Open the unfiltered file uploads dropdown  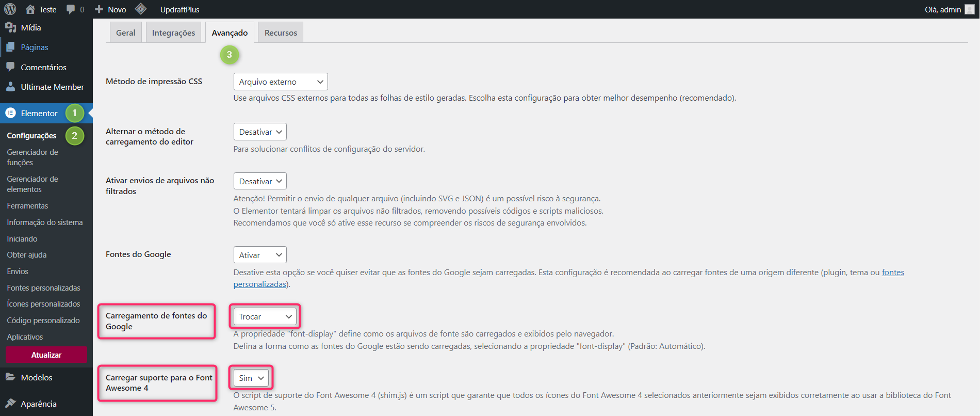pyautogui.click(x=260, y=181)
